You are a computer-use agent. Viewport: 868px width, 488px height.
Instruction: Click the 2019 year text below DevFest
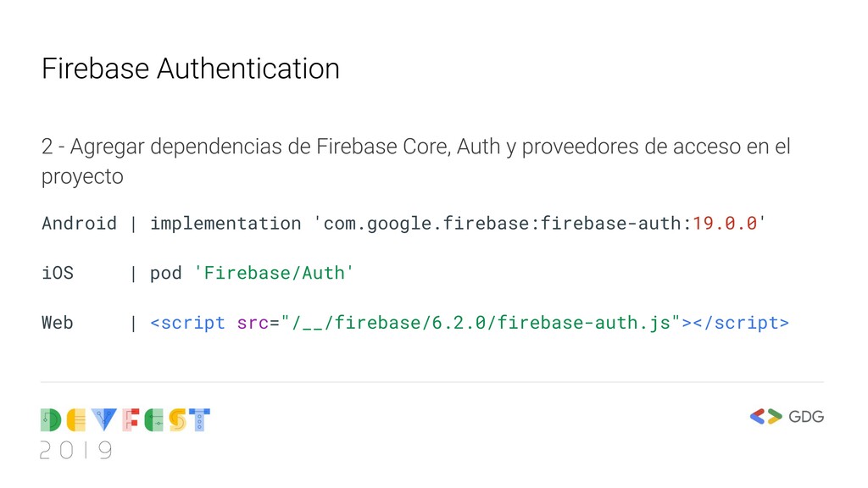pyautogui.click(x=76, y=451)
